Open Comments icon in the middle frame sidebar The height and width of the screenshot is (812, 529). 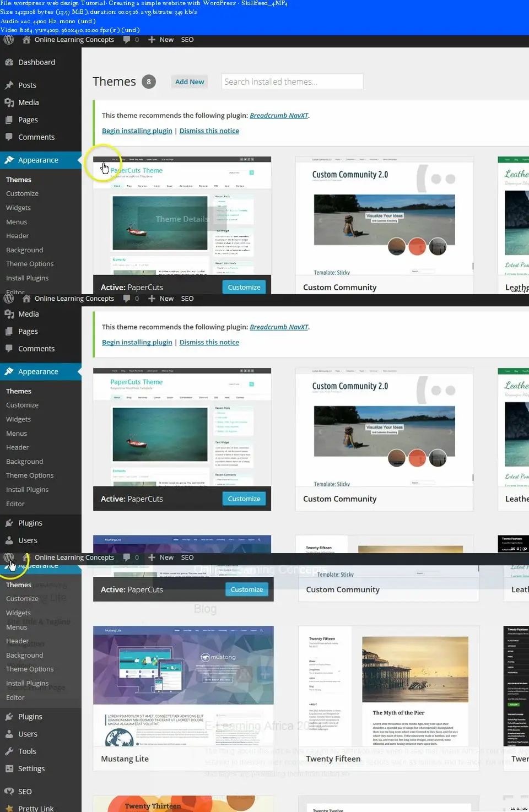click(x=9, y=349)
